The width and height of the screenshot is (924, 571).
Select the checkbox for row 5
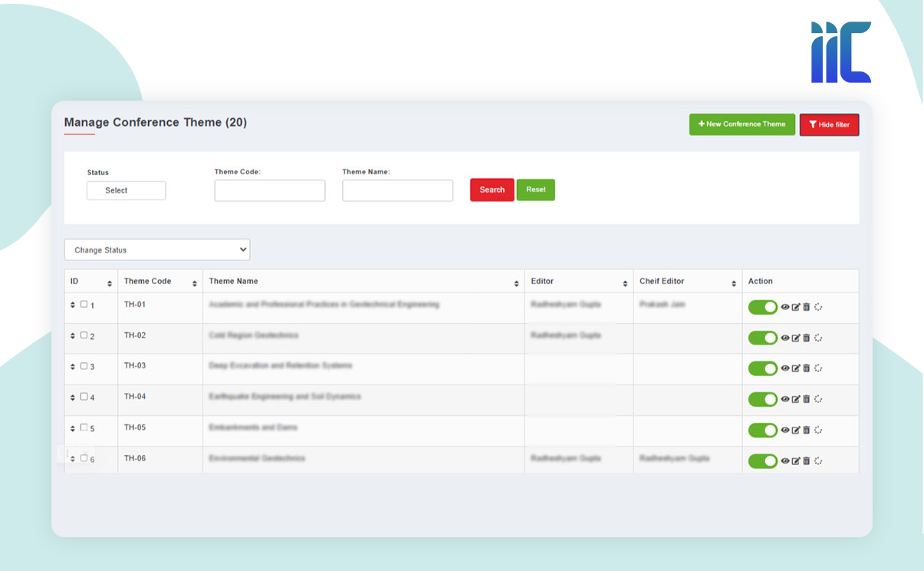(x=84, y=427)
